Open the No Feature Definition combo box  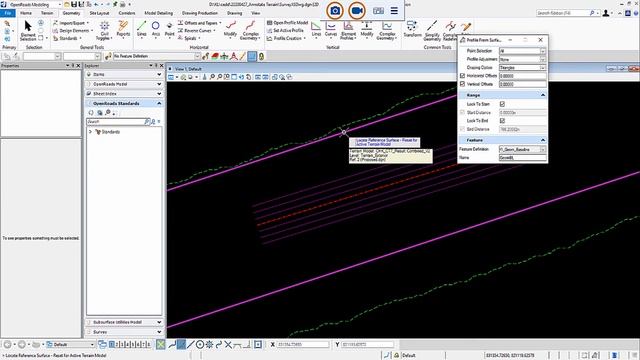[x=157, y=56]
